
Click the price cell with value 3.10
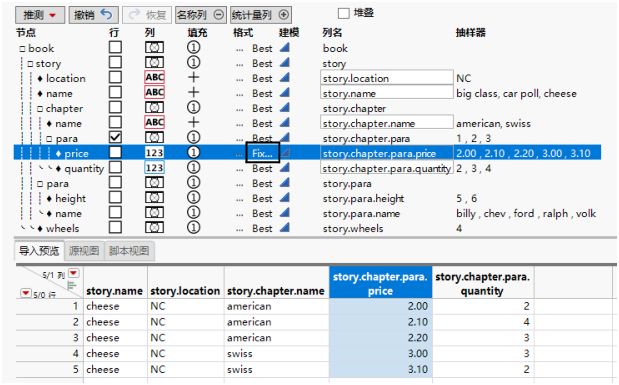tap(381, 369)
